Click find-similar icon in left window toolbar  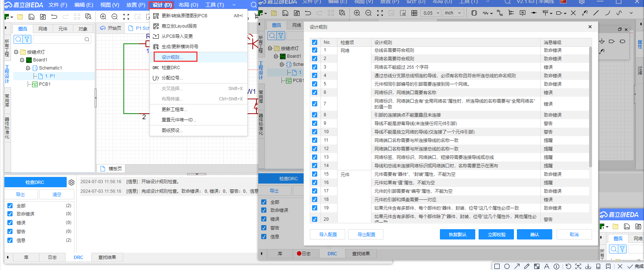point(88,17)
